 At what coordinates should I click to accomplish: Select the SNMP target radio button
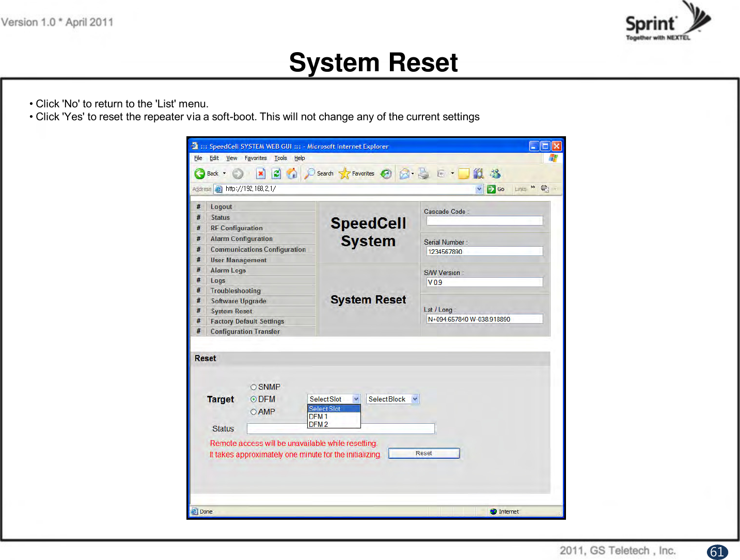pyautogui.click(x=254, y=387)
